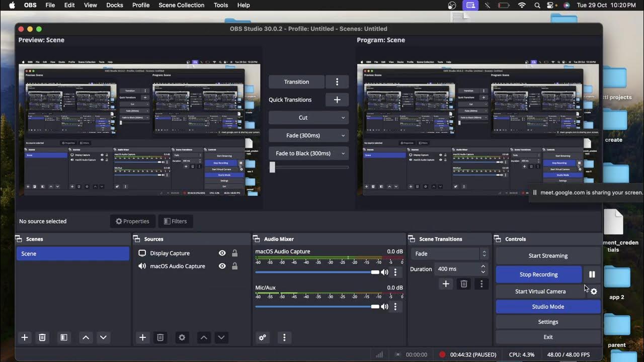Screen dimensions: 644x362
Task: Toggle macOS Audio Capture visibility eye
Action: click(222, 266)
